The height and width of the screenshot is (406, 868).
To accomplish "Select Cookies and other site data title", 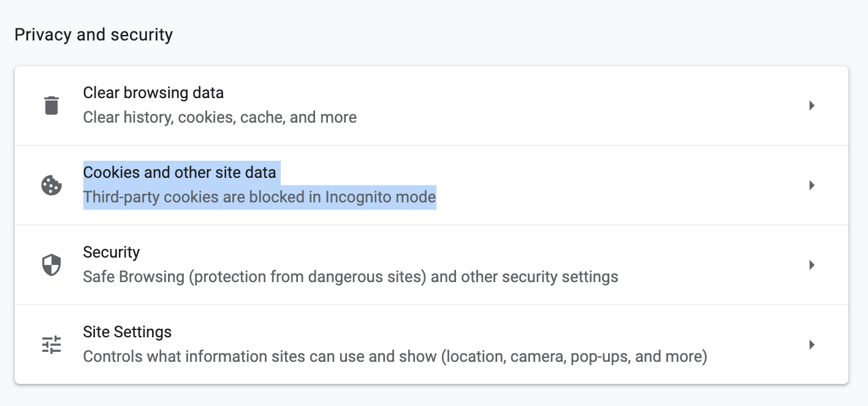I will [x=180, y=173].
